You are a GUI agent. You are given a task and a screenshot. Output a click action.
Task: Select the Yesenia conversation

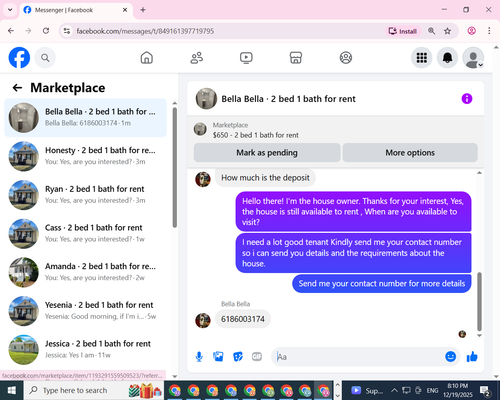point(85,311)
